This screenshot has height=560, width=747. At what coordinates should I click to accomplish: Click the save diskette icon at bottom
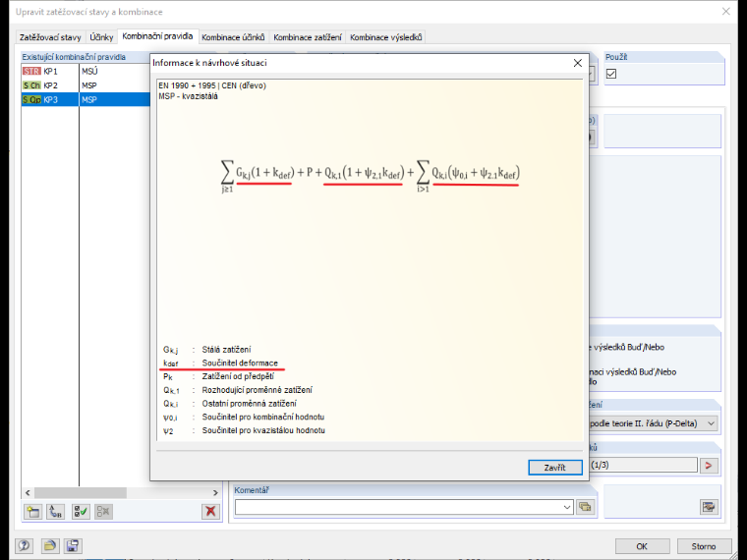[x=73, y=545]
